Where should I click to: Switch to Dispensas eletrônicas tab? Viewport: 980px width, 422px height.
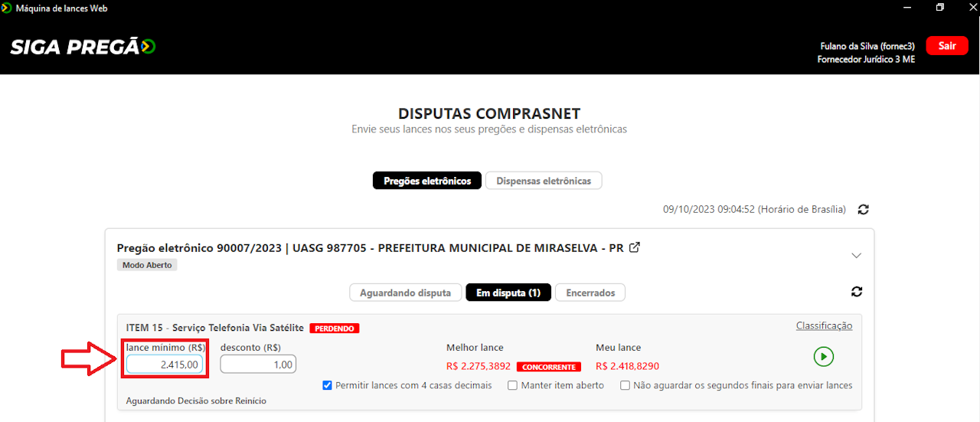(x=544, y=181)
